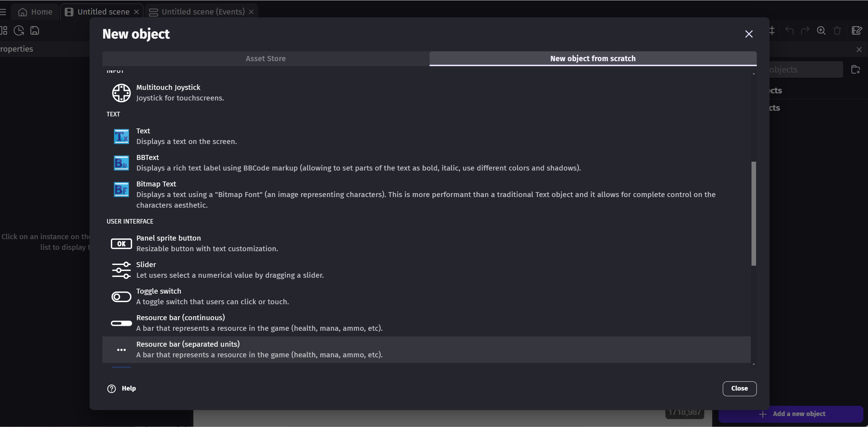Image resolution: width=868 pixels, height=427 pixels.
Task: Click the Text object icon
Action: [121, 136]
